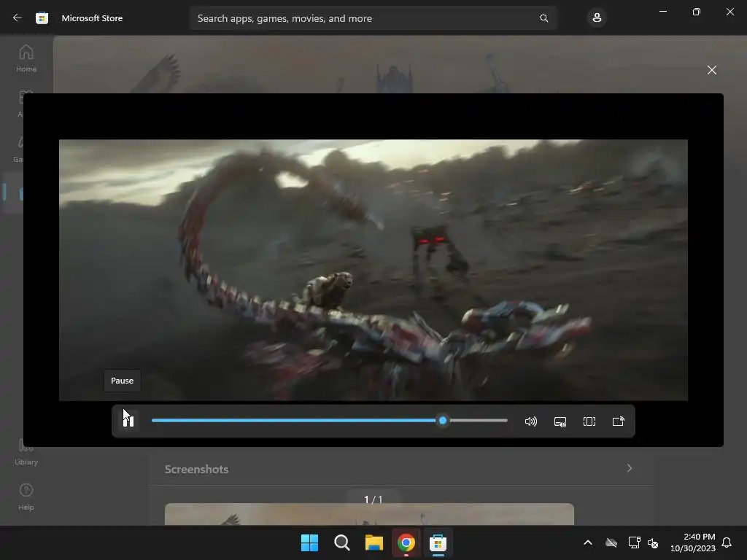
Task: Open the display network tray icon
Action: click(634, 542)
